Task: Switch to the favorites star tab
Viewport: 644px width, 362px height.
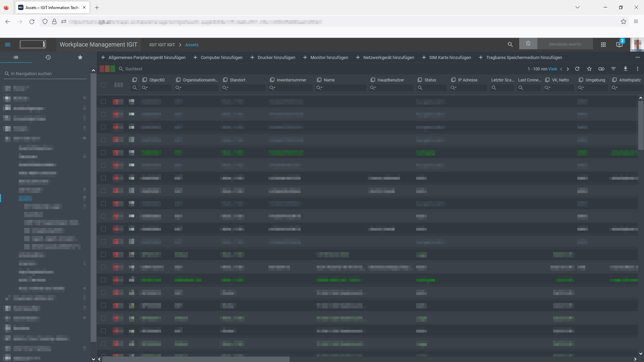Action: (x=80, y=57)
